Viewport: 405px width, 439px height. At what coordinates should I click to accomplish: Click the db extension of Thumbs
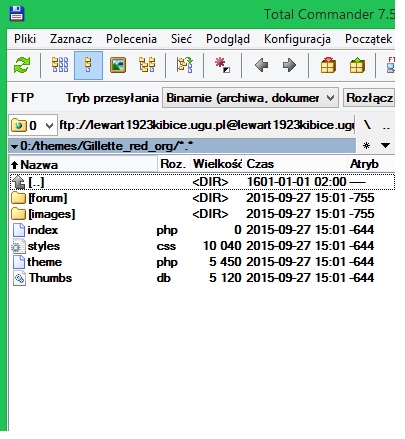(163, 278)
